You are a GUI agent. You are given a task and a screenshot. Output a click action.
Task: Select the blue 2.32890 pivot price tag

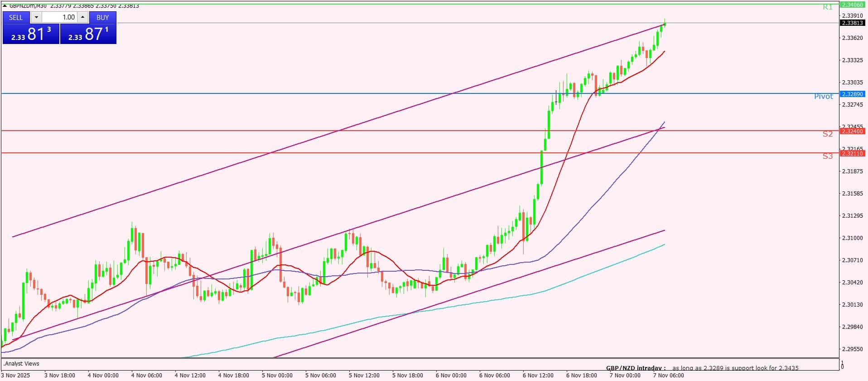pos(853,94)
